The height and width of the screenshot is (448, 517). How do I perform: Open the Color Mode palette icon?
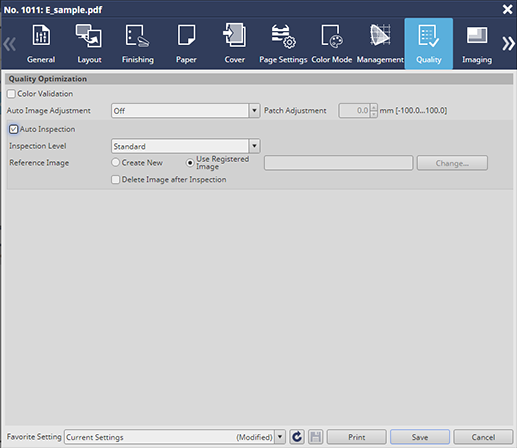click(x=332, y=36)
